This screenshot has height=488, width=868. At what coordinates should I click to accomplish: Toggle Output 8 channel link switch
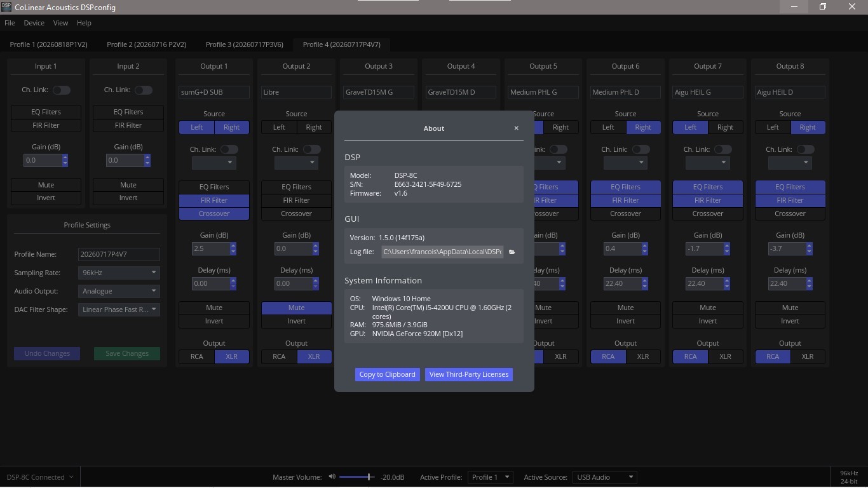805,149
